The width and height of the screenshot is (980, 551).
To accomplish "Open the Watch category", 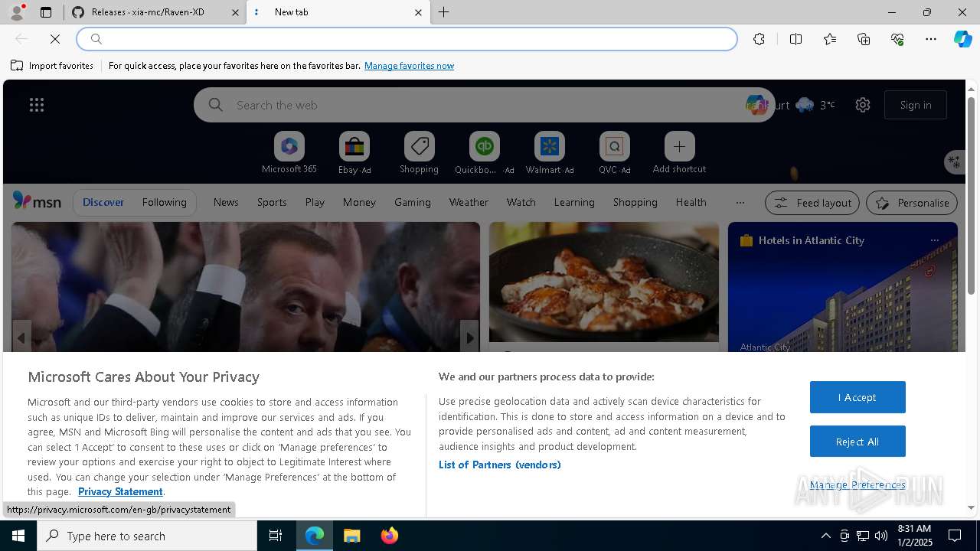I will click(521, 202).
